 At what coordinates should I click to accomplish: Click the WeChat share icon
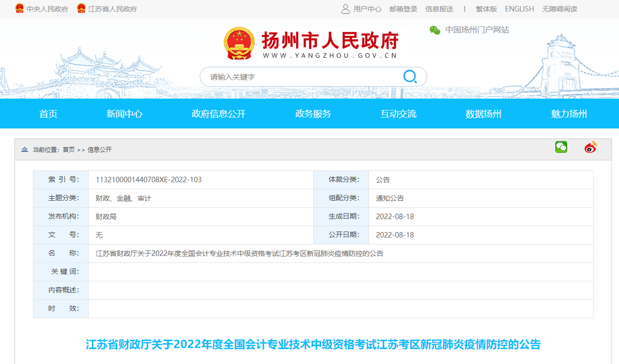561,147
